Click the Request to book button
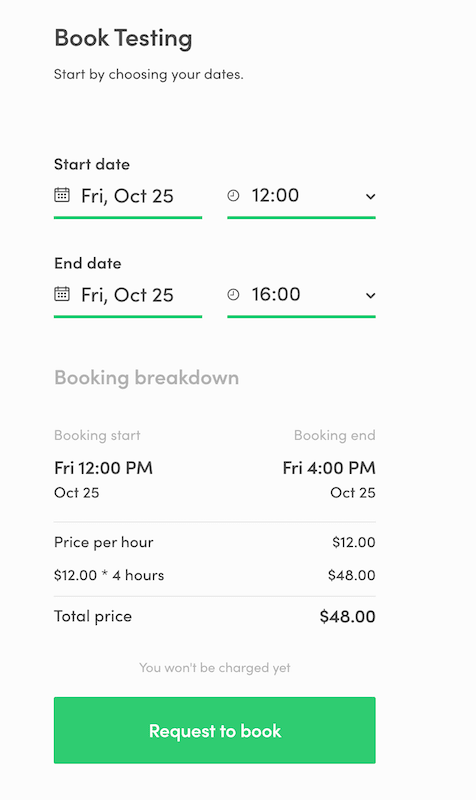This screenshot has width=476, height=800. (x=215, y=730)
